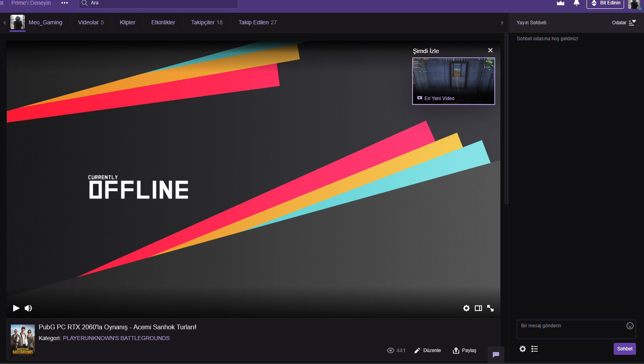The image size is (644, 364).
Task: Mute the player volume
Action: (x=28, y=308)
